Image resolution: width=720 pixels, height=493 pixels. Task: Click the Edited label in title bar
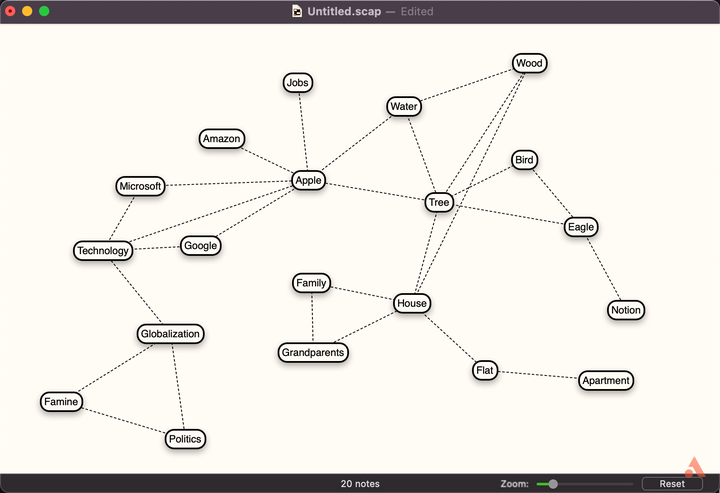pyautogui.click(x=417, y=11)
